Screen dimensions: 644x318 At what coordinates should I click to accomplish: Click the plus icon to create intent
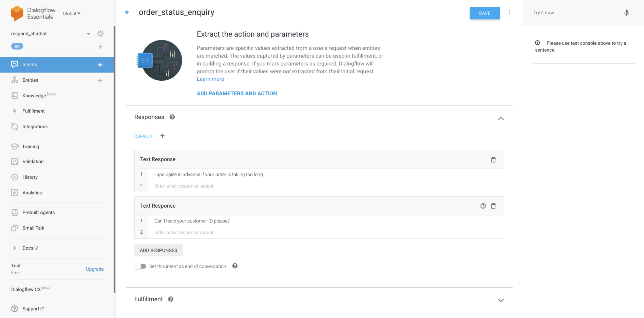point(100,65)
